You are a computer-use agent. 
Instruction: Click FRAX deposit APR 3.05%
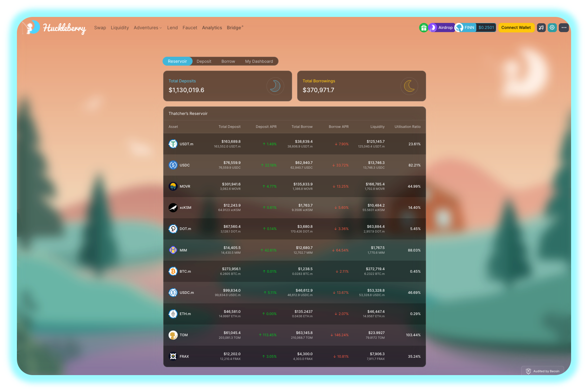(x=269, y=357)
